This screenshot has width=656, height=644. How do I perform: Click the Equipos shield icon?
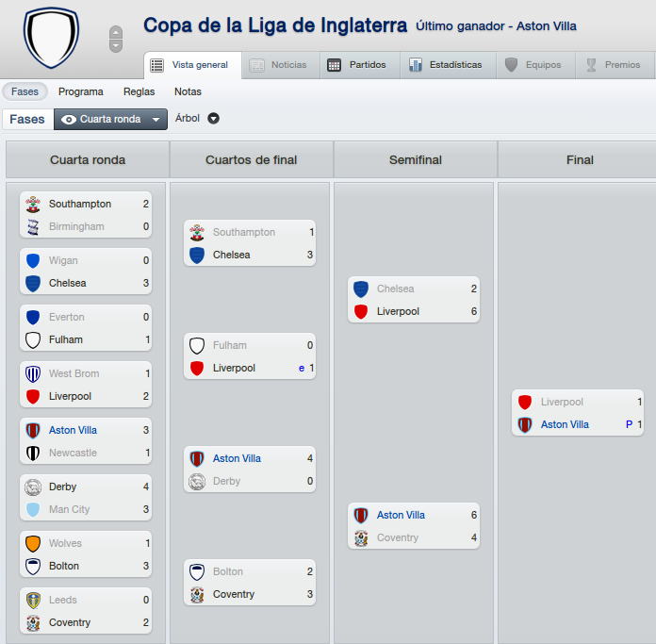(511, 65)
